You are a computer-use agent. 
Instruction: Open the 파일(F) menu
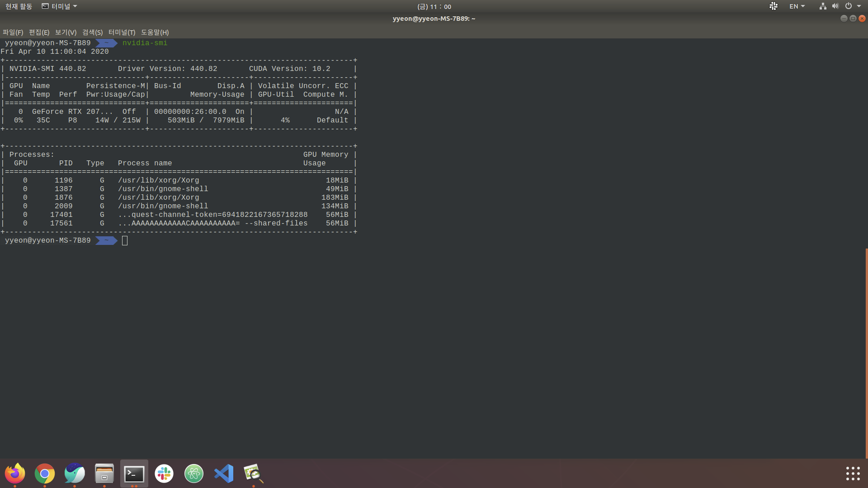tap(13, 33)
